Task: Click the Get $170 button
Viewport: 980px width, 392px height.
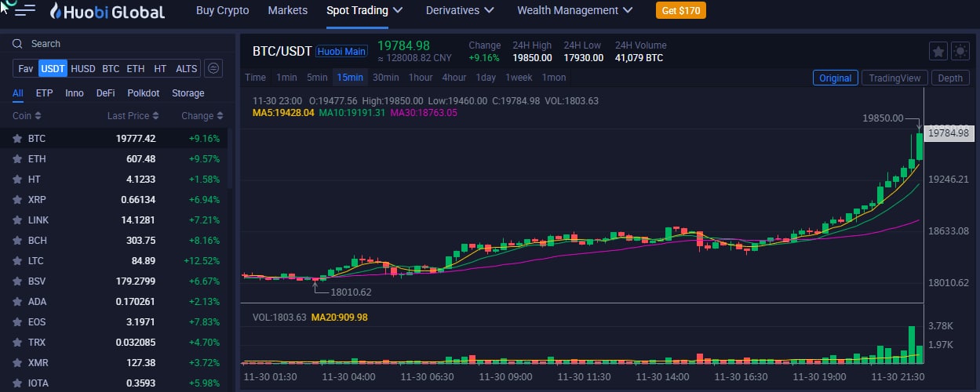Action: pyautogui.click(x=680, y=10)
